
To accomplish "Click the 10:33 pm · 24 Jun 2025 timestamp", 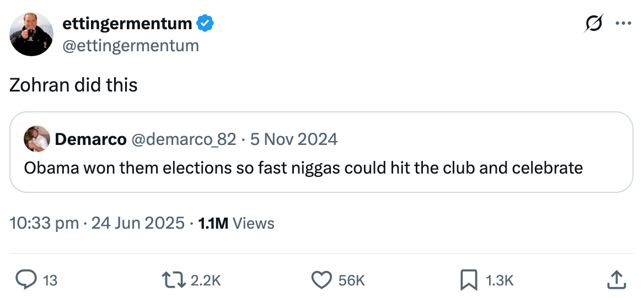I will pos(97,223).
